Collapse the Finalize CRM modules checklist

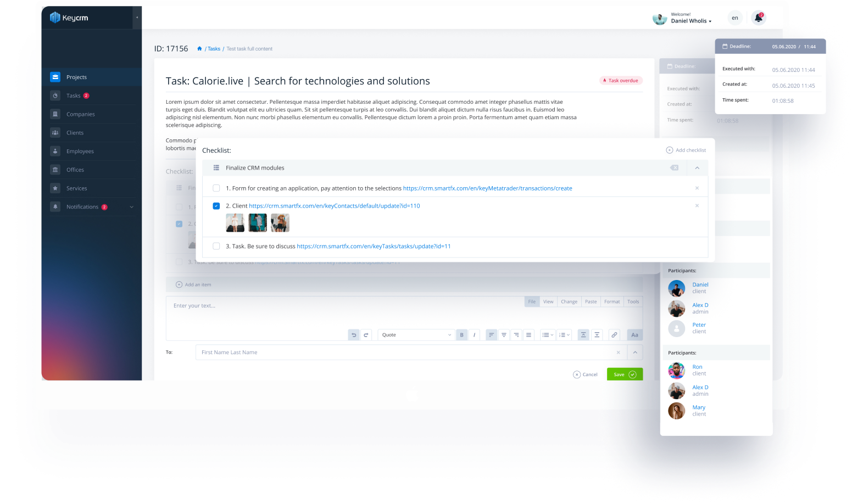(697, 168)
